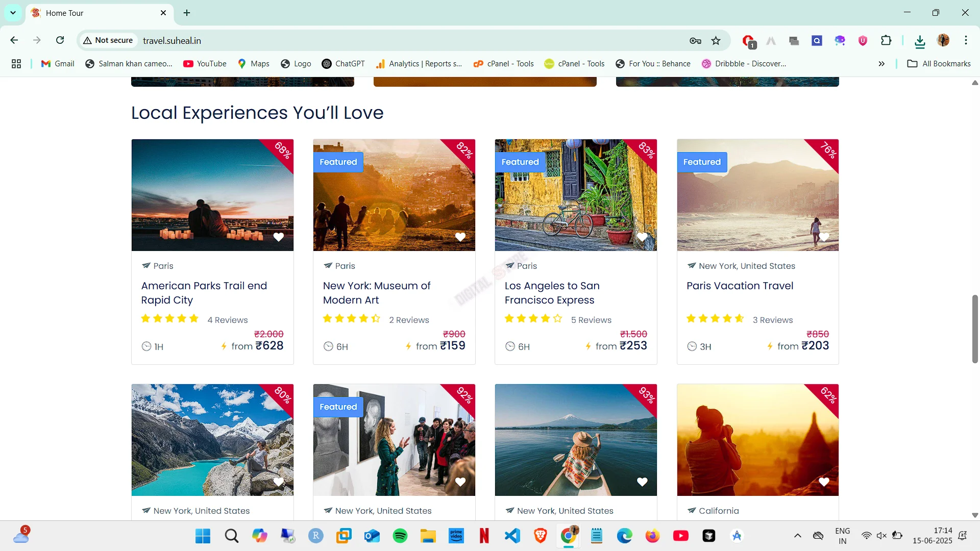Open the Apps grid shortcut

pyautogui.click(x=16, y=64)
